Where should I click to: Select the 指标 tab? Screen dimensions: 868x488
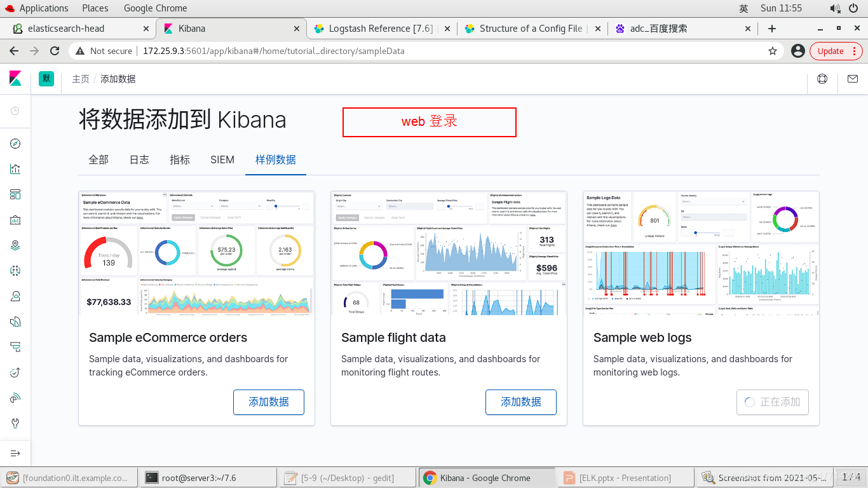point(180,159)
